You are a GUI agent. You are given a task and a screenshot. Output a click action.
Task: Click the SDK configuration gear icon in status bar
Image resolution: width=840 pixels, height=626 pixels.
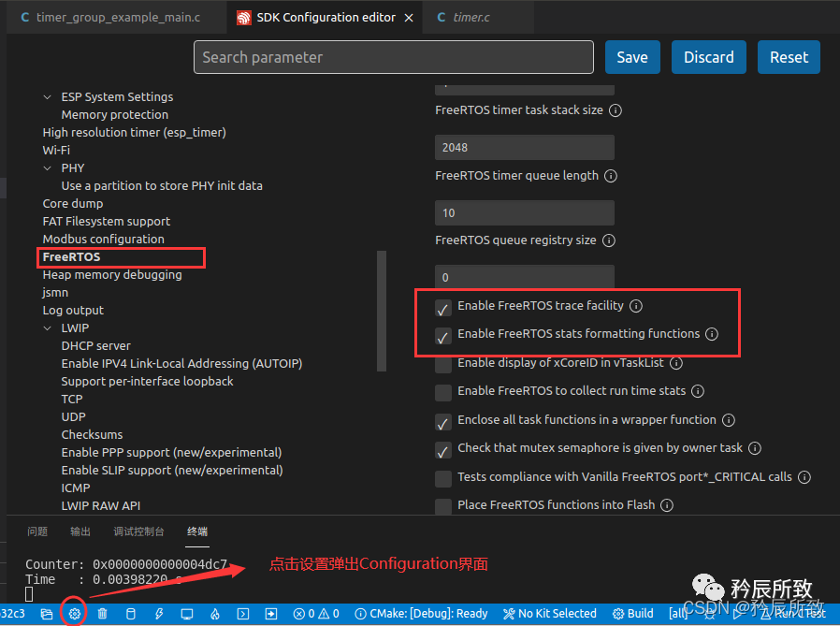75,614
